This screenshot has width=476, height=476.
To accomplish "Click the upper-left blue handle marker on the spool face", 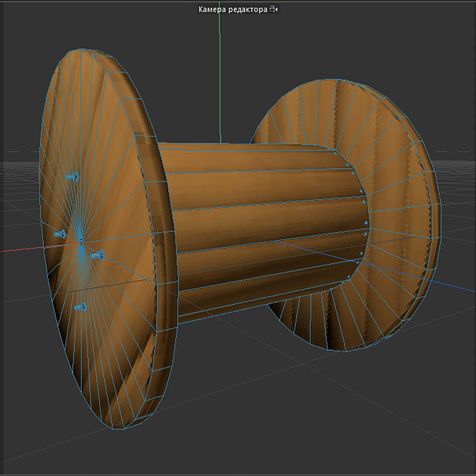I will tap(72, 177).
